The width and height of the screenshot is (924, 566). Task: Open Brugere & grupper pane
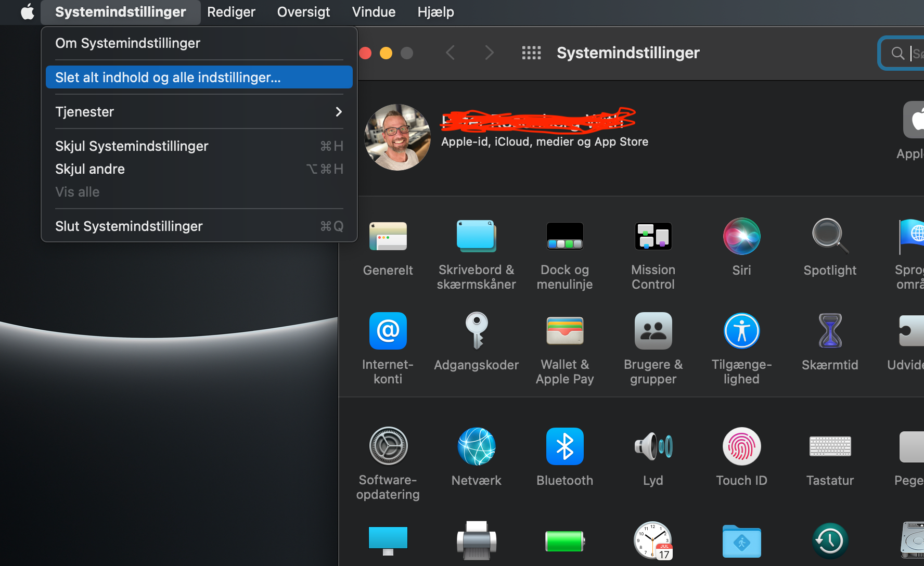point(653,331)
